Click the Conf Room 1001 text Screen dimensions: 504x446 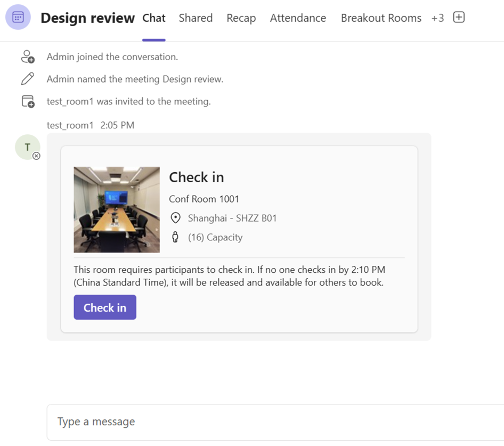click(204, 199)
